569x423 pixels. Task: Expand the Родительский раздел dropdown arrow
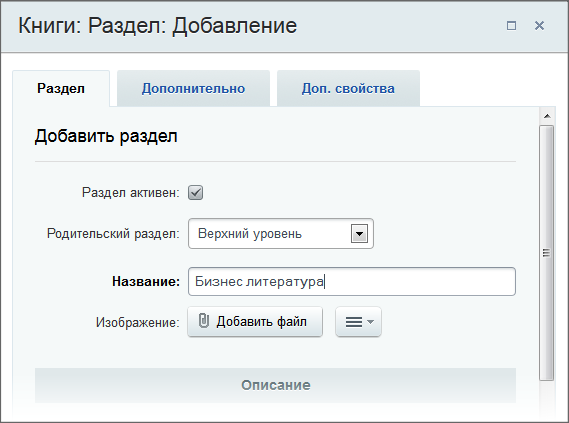point(359,234)
